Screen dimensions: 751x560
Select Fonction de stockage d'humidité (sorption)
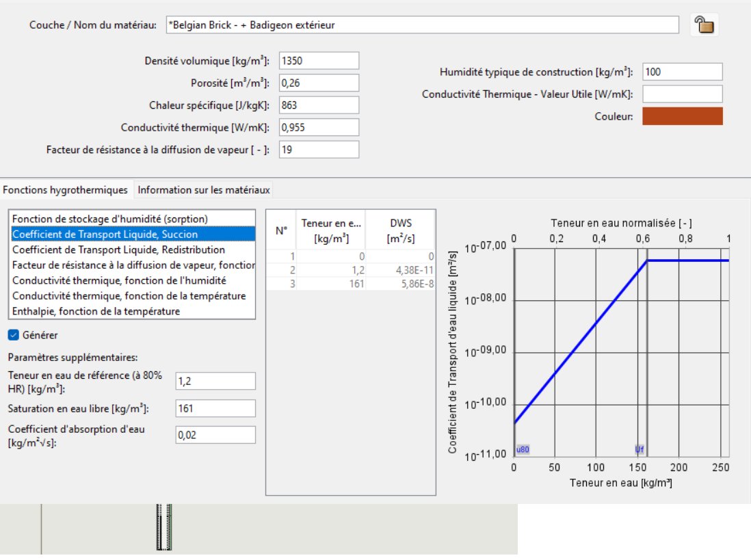pos(109,219)
